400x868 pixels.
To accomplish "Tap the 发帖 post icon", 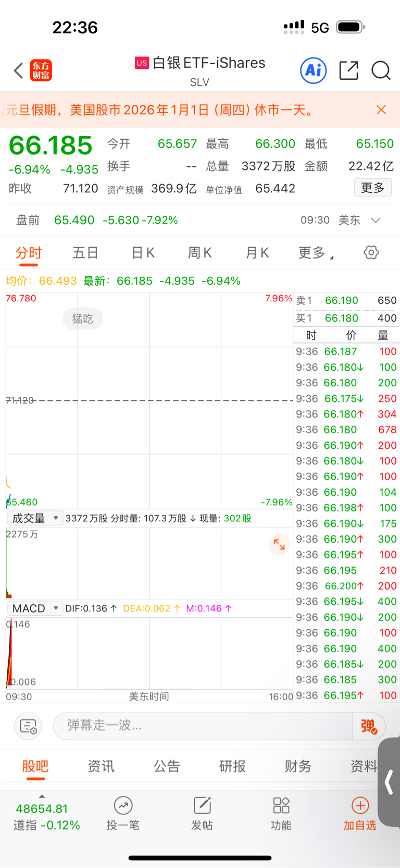I will [202, 814].
